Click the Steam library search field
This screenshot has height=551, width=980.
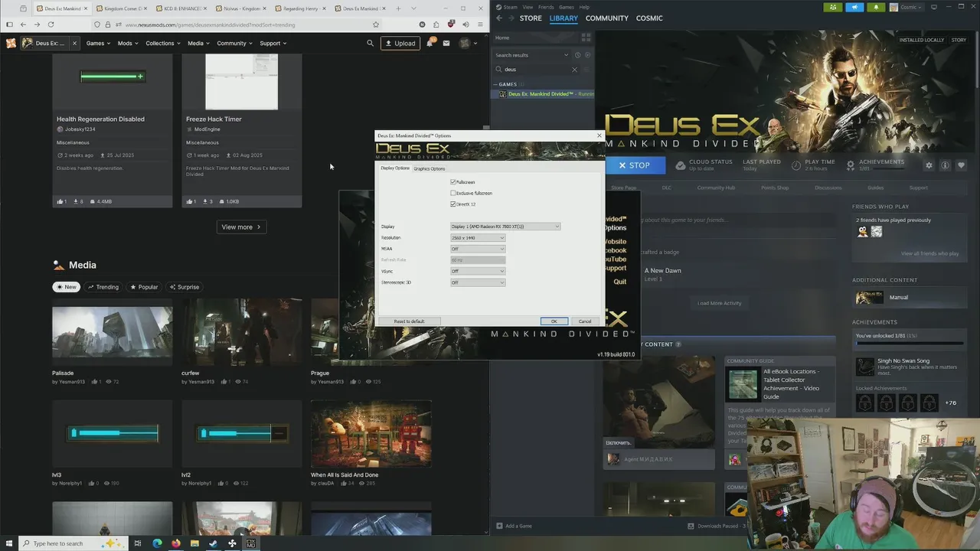(536, 70)
